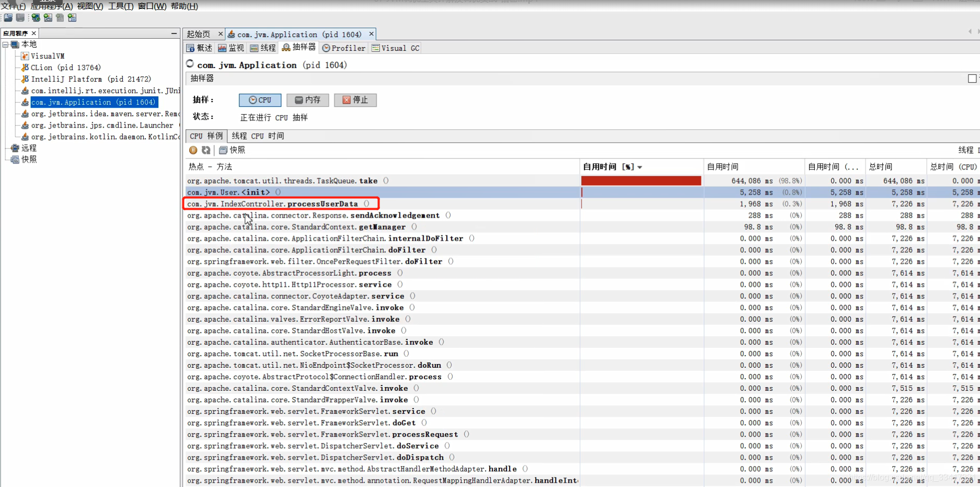
Task: Click the Java cup icon on the com.jvm.Application tab
Action: pyautogui.click(x=232, y=34)
